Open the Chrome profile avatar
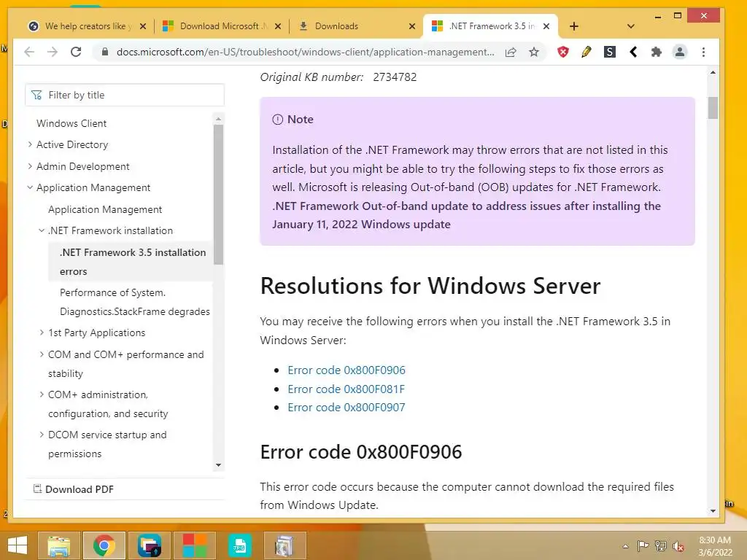 (x=680, y=52)
